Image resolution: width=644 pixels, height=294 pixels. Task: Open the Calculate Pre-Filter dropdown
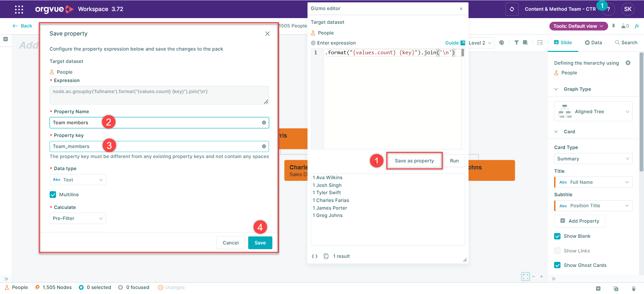pyautogui.click(x=78, y=218)
